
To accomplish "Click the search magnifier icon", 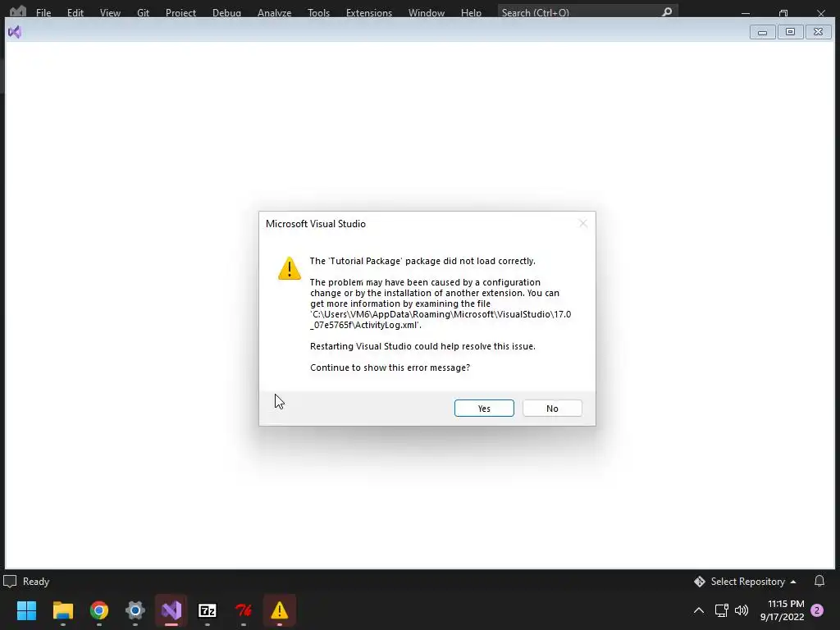I will pyautogui.click(x=667, y=11).
